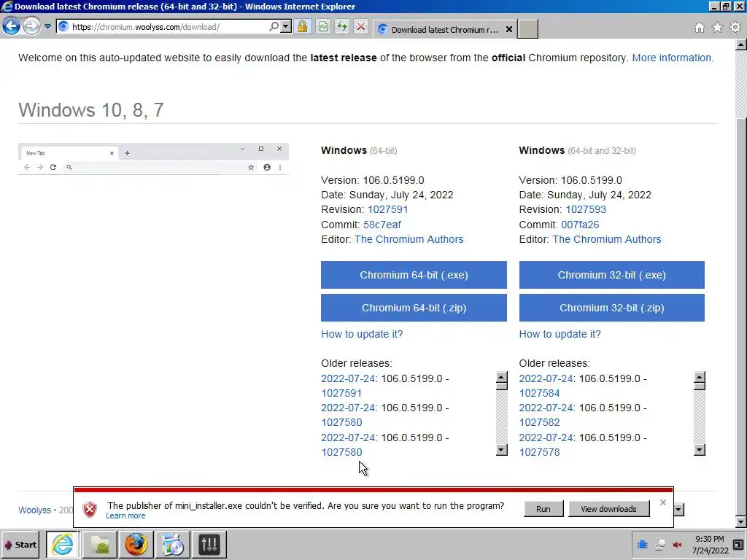This screenshot has height=560, width=747.
Task: Open older 64-bit release 1027591
Action: coord(341,393)
